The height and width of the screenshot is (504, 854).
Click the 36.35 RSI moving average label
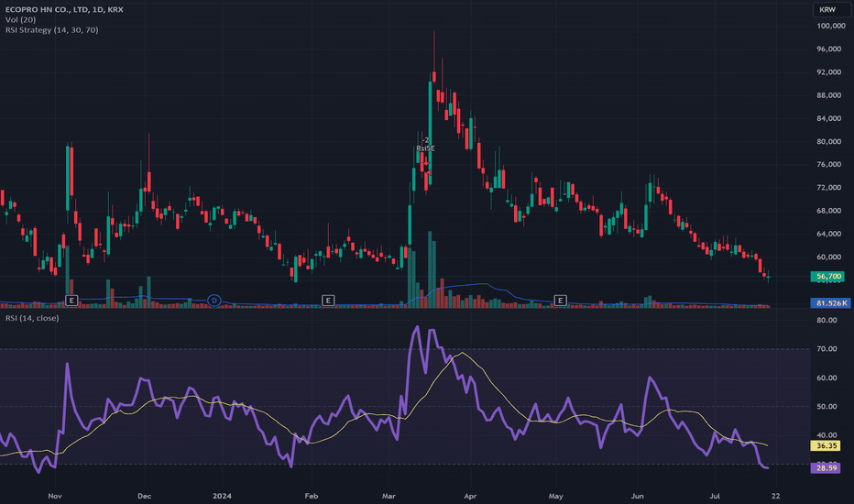coord(826,445)
